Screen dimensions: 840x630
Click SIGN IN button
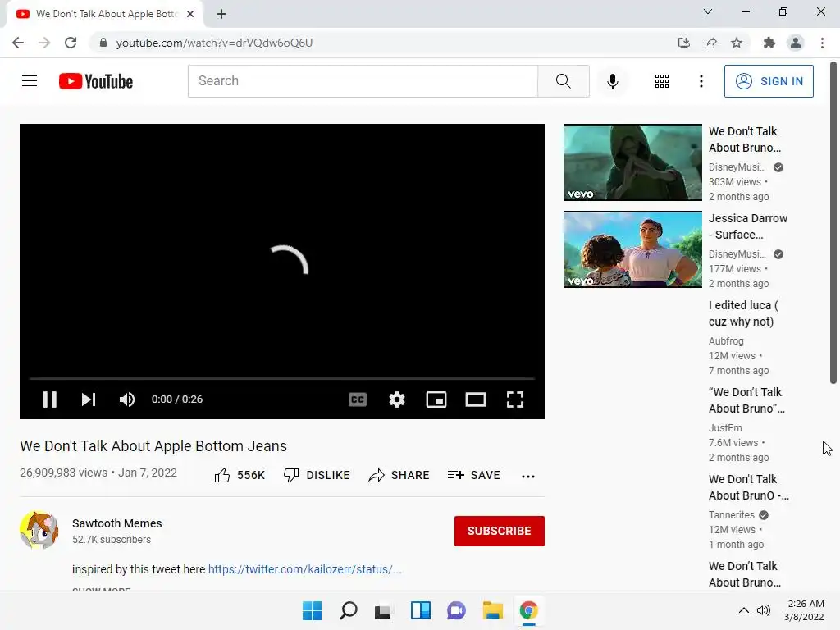click(768, 81)
